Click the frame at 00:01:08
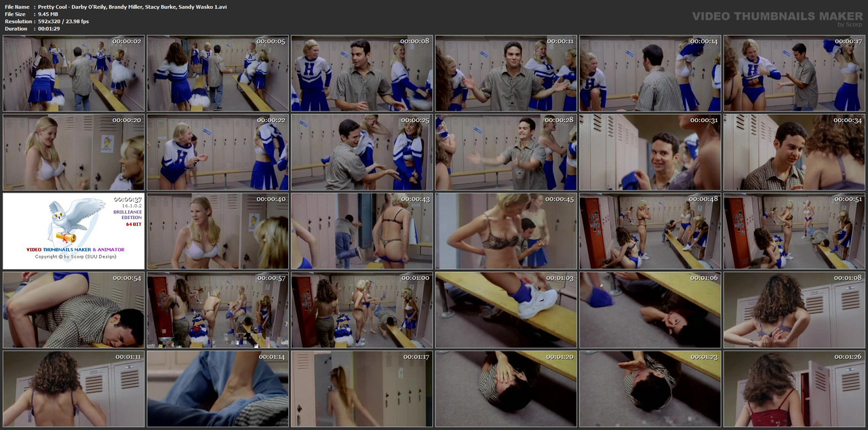Screen dimensions: 868x430 click(x=794, y=310)
